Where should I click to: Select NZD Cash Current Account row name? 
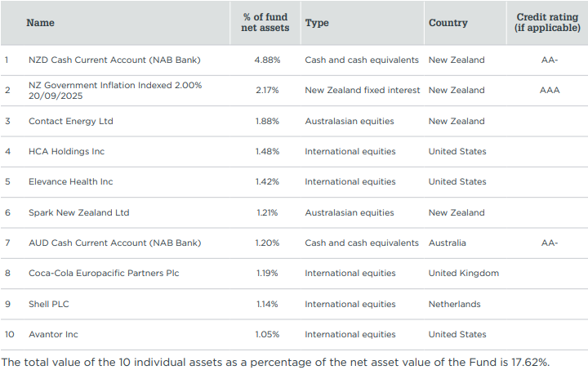coord(114,60)
